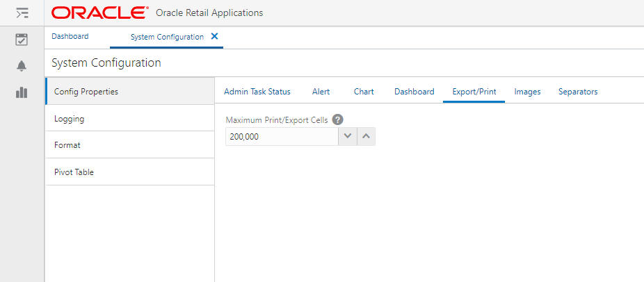The height and width of the screenshot is (282, 644).
Task: Open the reports bar chart icon
Action: [22, 92]
